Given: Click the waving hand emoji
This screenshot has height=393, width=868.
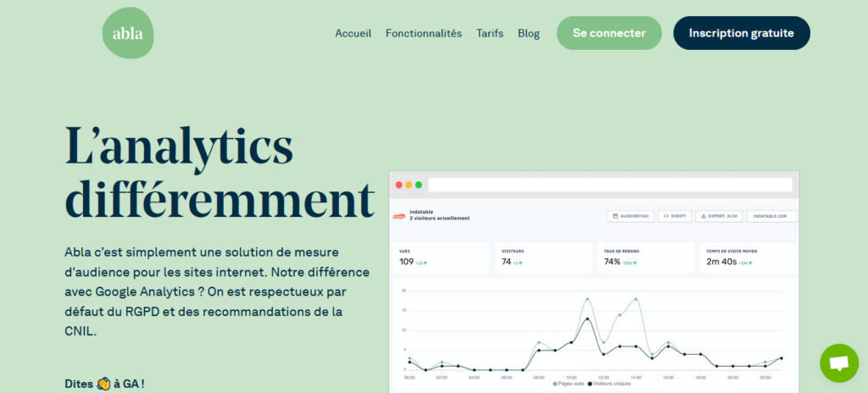Looking at the screenshot, I should coord(103,383).
